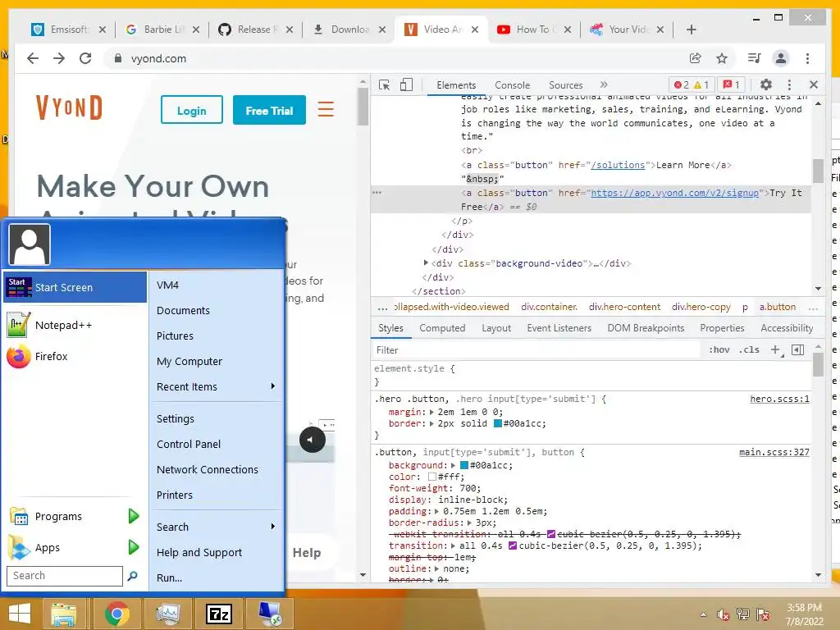Expand the Programs submenu green arrow
840x630 pixels.
[134, 517]
